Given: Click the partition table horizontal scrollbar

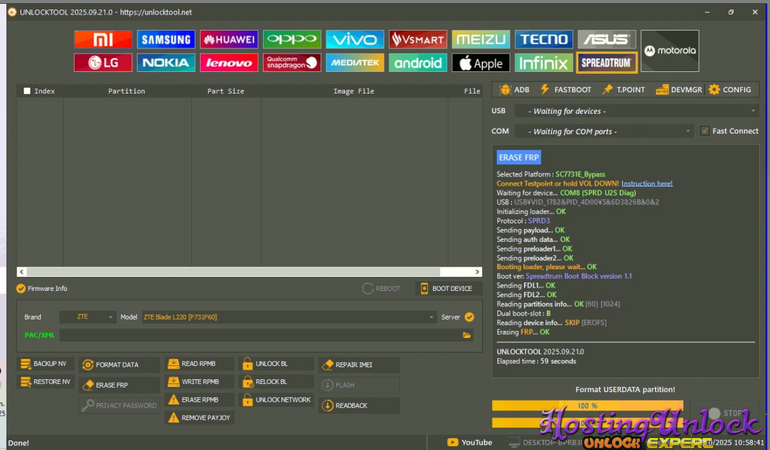Looking at the screenshot, I should (249, 272).
